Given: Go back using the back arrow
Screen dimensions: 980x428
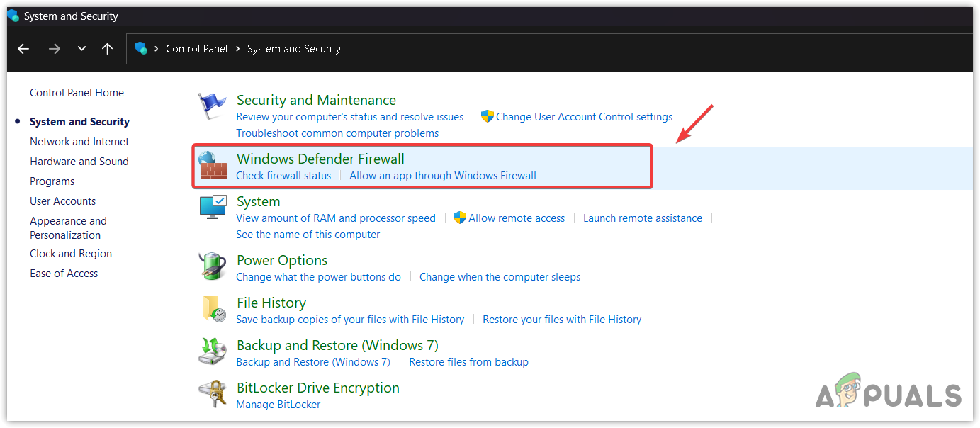Looking at the screenshot, I should point(23,49).
